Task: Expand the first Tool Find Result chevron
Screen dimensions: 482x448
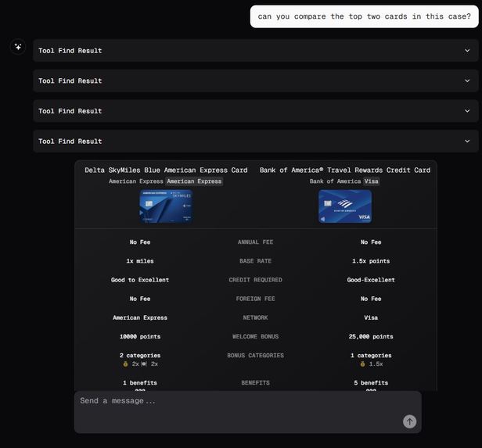Action: click(x=467, y=50)
